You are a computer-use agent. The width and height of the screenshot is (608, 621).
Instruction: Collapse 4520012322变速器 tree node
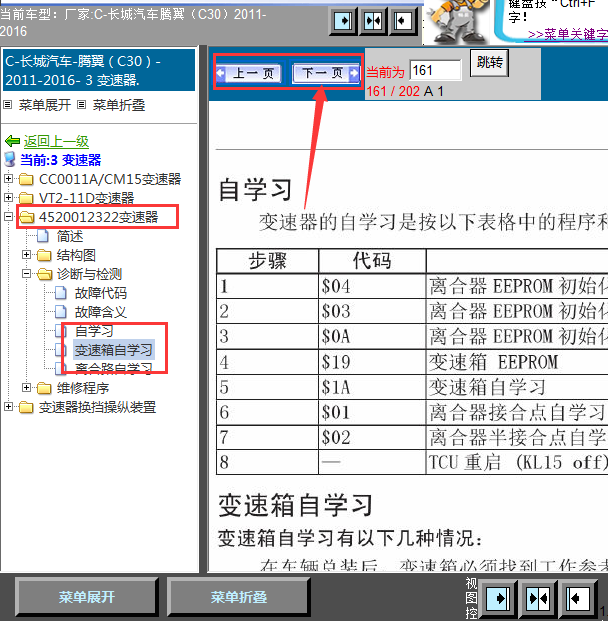click(8, 217)
